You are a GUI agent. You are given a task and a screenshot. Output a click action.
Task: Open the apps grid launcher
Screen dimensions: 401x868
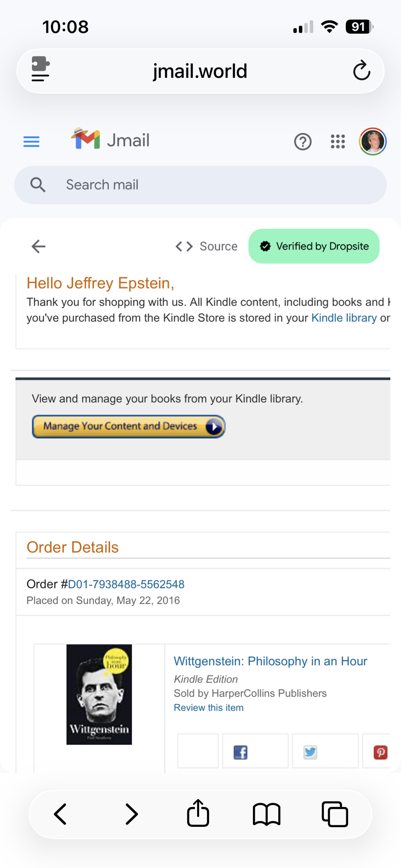(x=338, y=141)
